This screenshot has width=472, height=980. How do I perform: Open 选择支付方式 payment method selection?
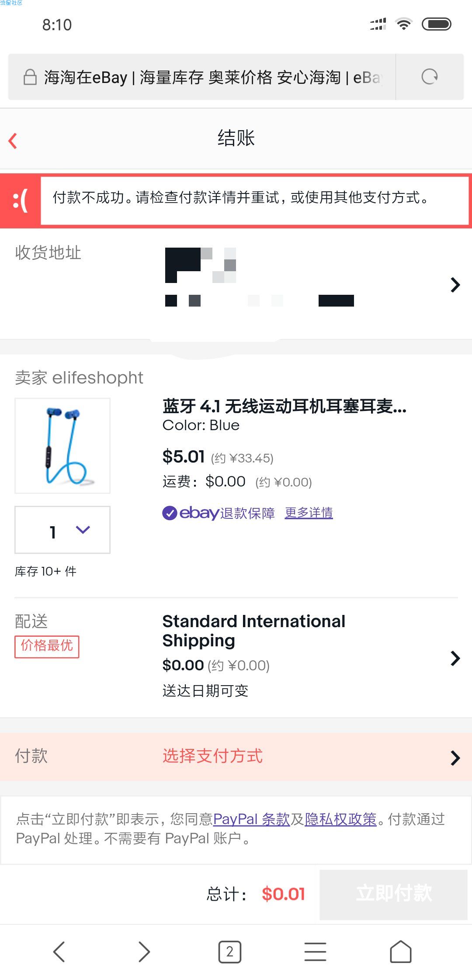pos(236,757)
